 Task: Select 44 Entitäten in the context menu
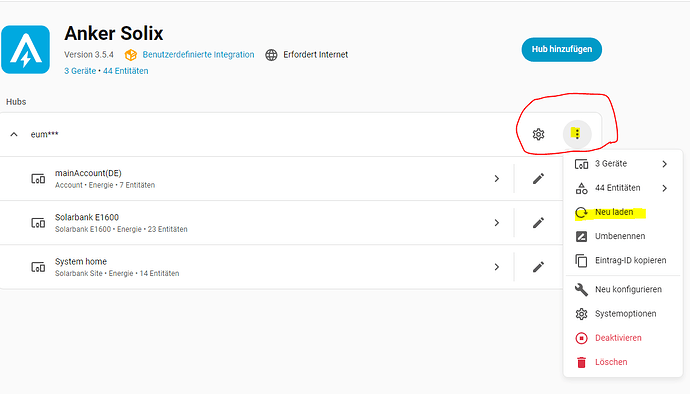click(x=623, y=188)
